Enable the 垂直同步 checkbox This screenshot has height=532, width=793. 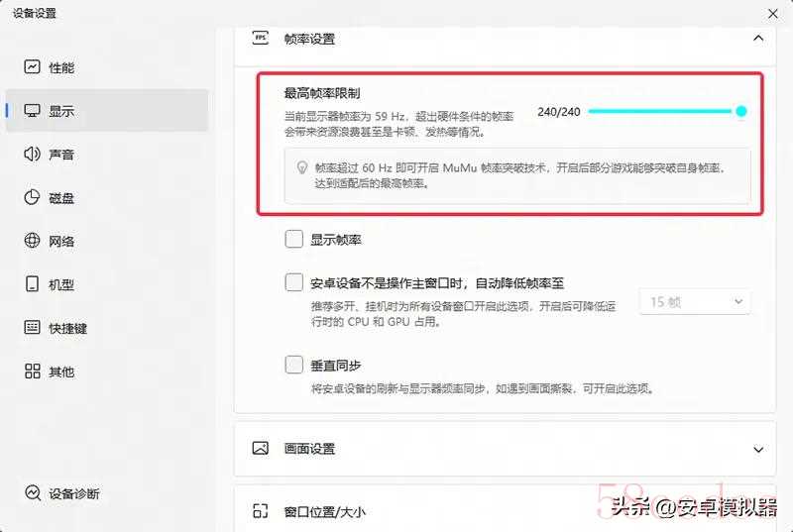293,365
